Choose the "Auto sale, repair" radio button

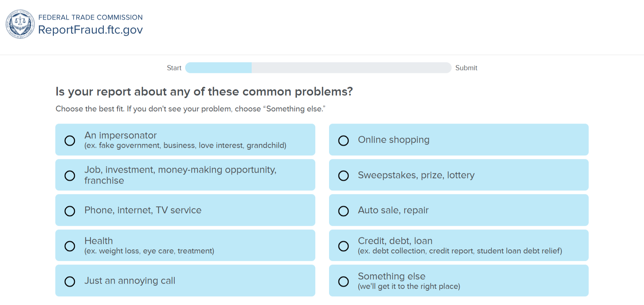[344, 211]
